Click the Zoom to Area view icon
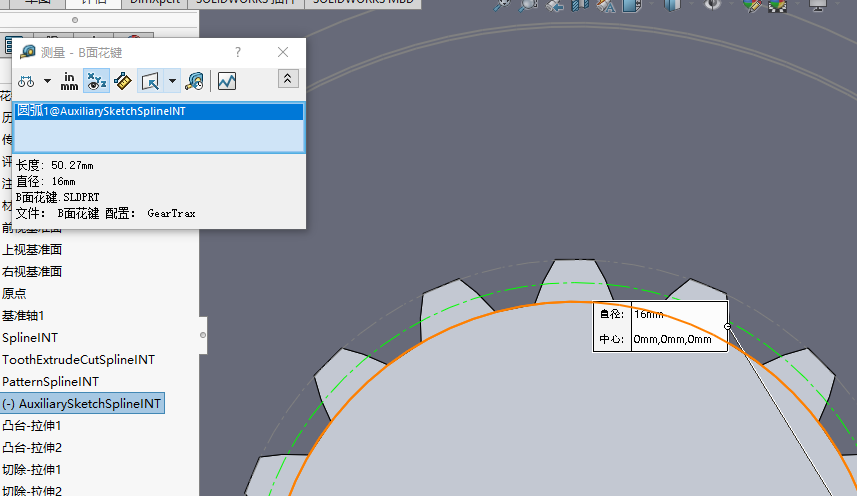857x496 pixels. [x=528, y=5]
